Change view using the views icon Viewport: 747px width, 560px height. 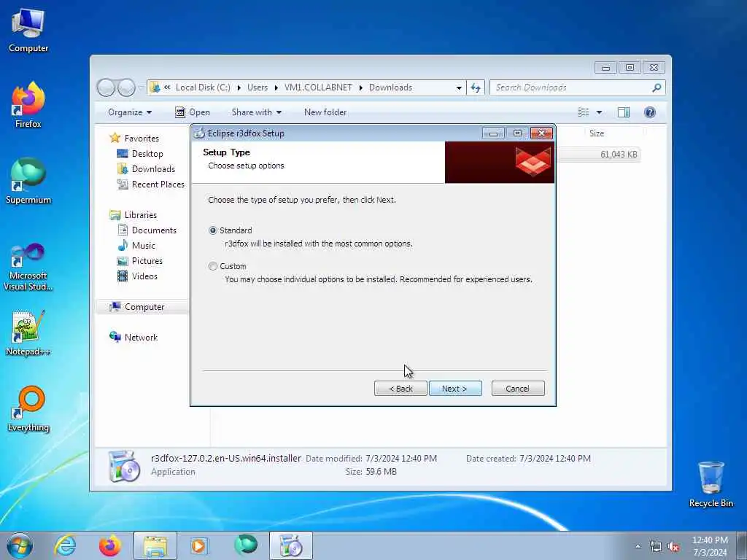coord(583,112)
